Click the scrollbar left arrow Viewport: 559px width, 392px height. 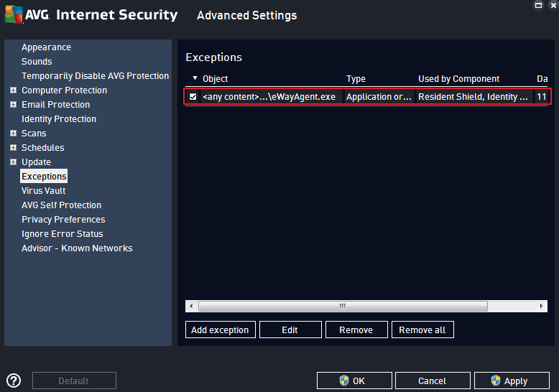pos(191,306)
